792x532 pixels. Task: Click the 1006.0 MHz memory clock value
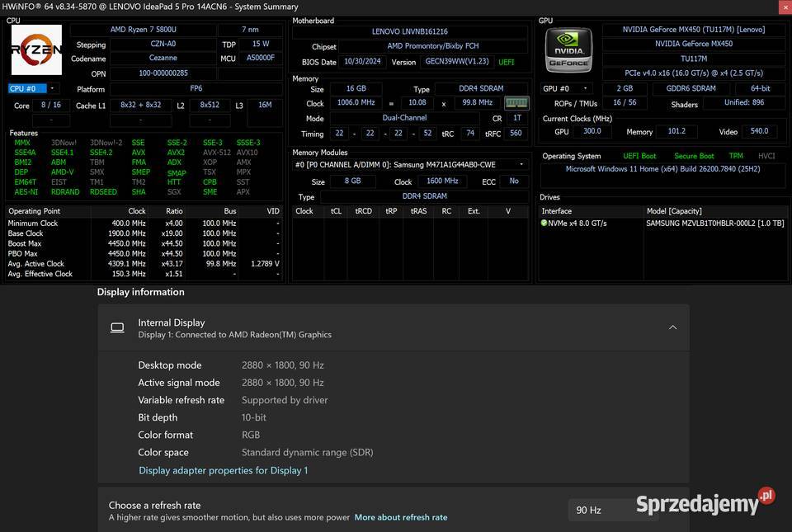[x=356, y=102]
